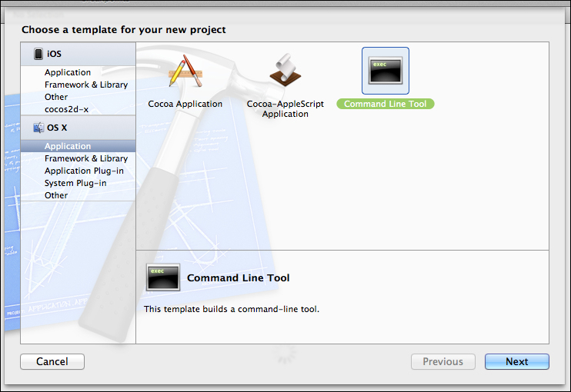
Task: Click 'This template builds a command-line tool' text
Action: click(232, 309)
